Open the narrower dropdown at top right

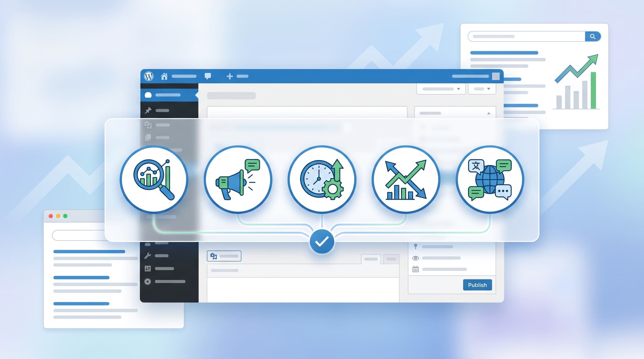[x=482, y=89]
